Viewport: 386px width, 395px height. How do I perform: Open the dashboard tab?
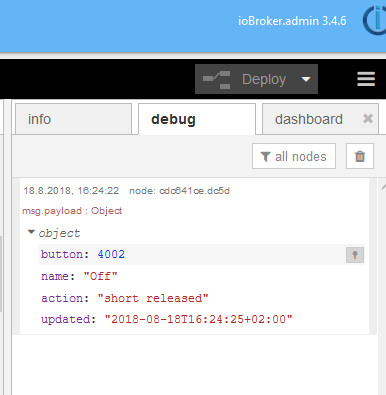click(309, 119)
